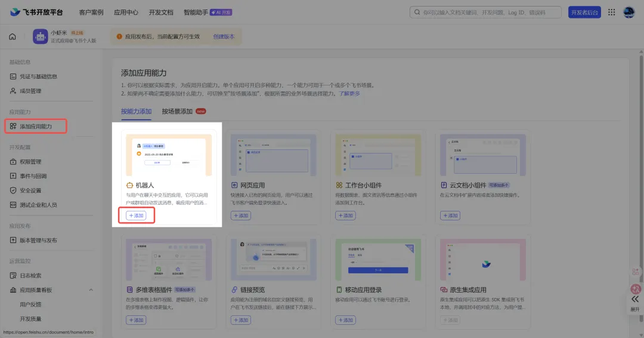Click the 工作台小组件 card title
This screenshot has height=338, width=644.
coord(364,186)
